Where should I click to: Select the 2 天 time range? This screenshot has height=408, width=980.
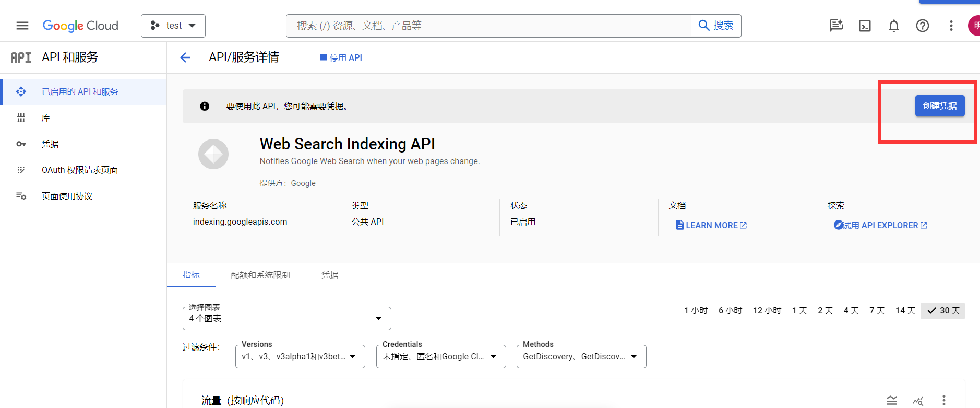pos(826,311)
